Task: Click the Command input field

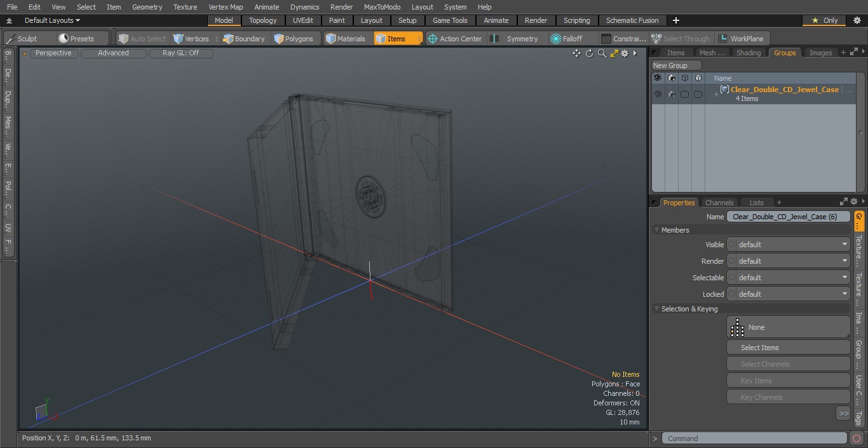Action: 754,438
